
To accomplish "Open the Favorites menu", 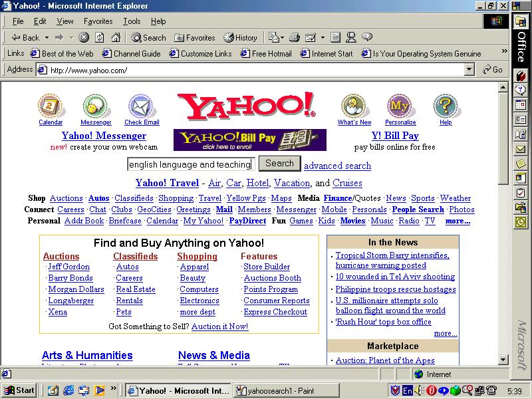I will [x=98, y=21].
